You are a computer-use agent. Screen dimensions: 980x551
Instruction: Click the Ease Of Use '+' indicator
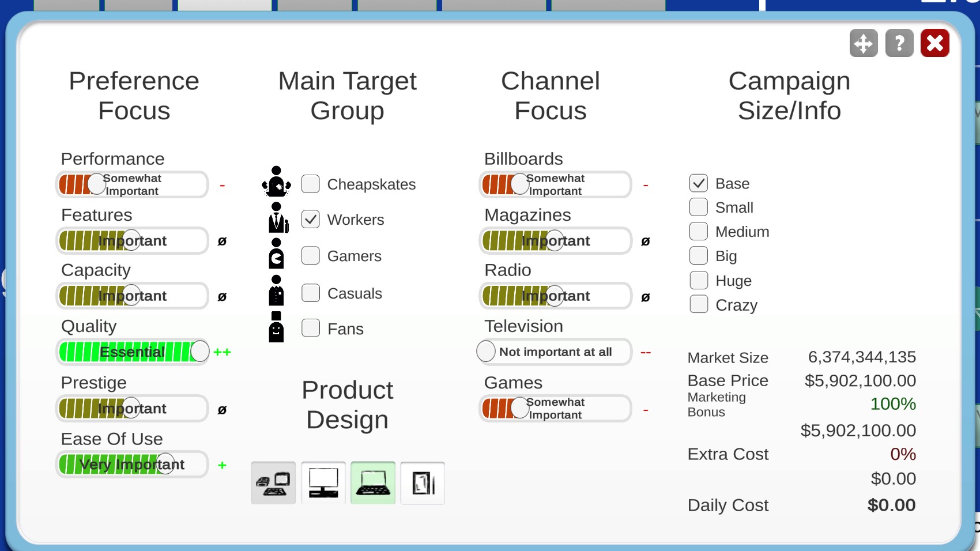click(222, 465)
